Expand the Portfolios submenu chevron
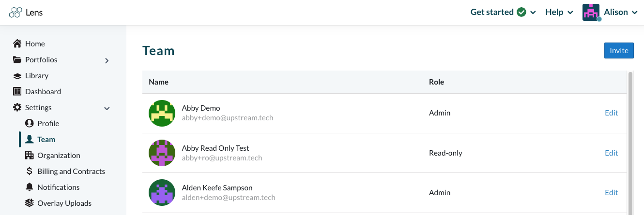 (107, 60)
